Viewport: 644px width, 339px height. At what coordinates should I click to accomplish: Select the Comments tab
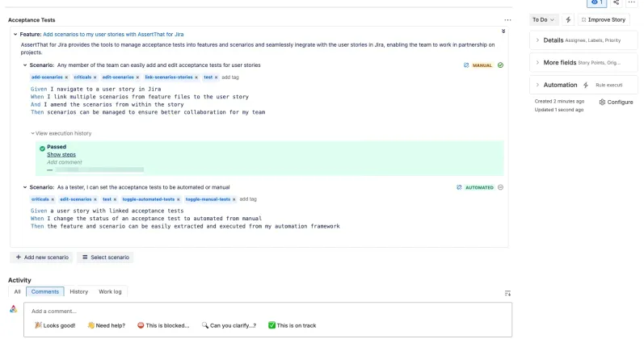[x=45, y=292]
